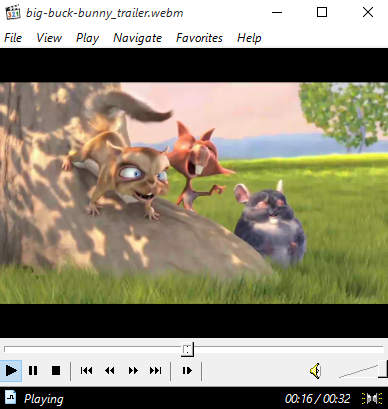This screenshot has height=409, width=388.
Task: Close the player window
Action: point(368,12)
